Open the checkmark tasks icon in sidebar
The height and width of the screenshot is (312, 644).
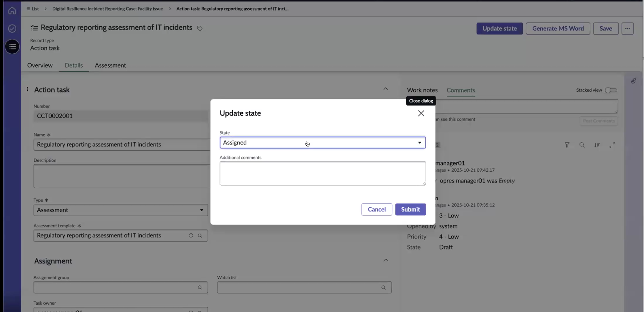coord(12,29)
